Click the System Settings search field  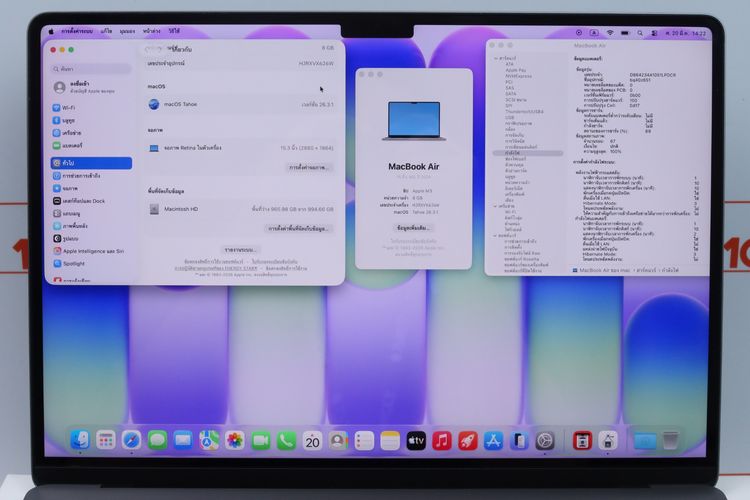pos(91,69)
